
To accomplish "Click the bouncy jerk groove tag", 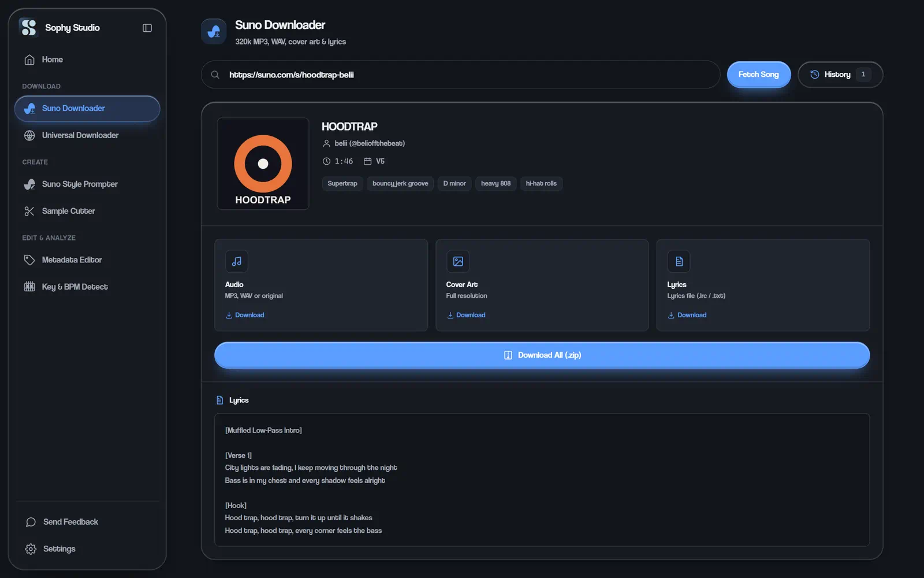I will tap(400, 184).
